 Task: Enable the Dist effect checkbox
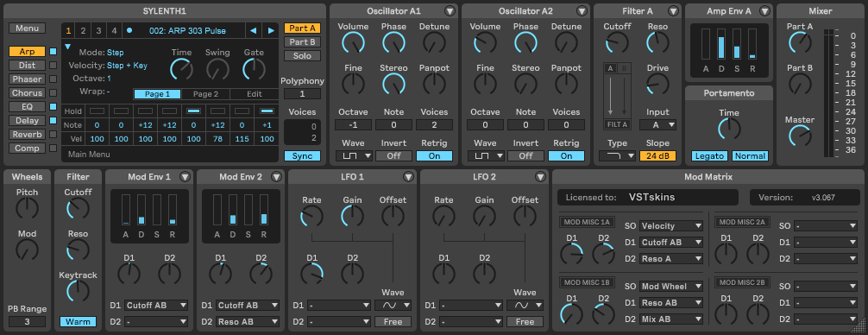53,66
